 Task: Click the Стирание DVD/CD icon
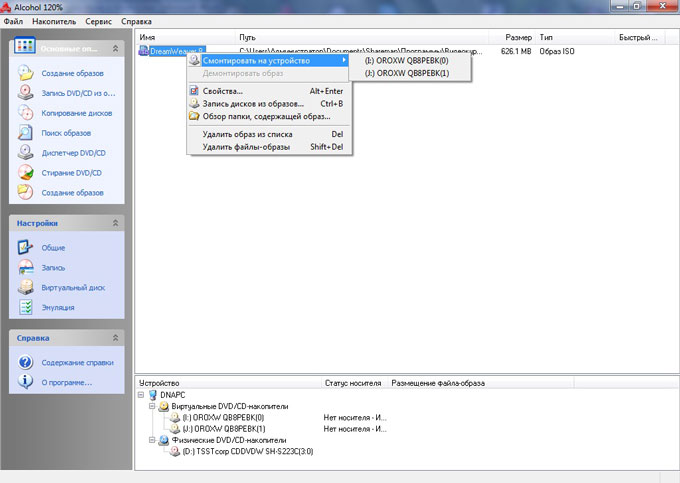pos(26,172)
